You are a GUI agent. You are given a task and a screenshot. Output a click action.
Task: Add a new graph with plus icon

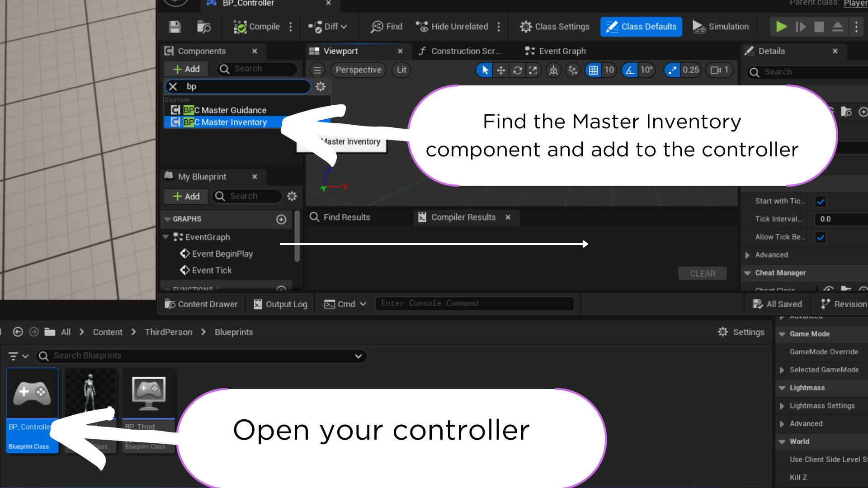[x=281, y=219]
